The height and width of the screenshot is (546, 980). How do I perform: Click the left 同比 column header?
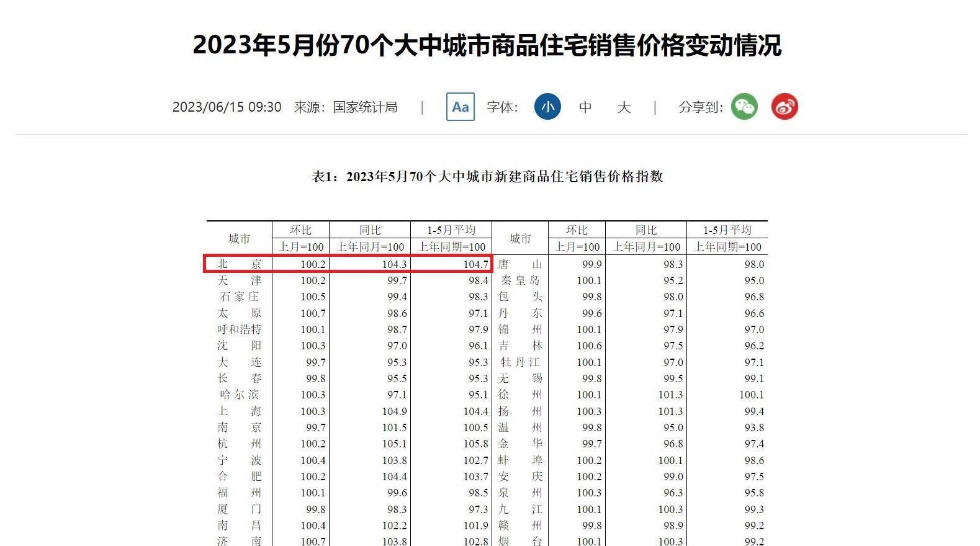click(x=370, y=230)
